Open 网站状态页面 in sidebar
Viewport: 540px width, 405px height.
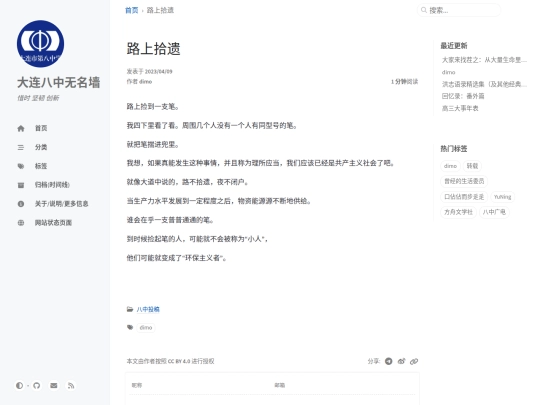(53, 223)
